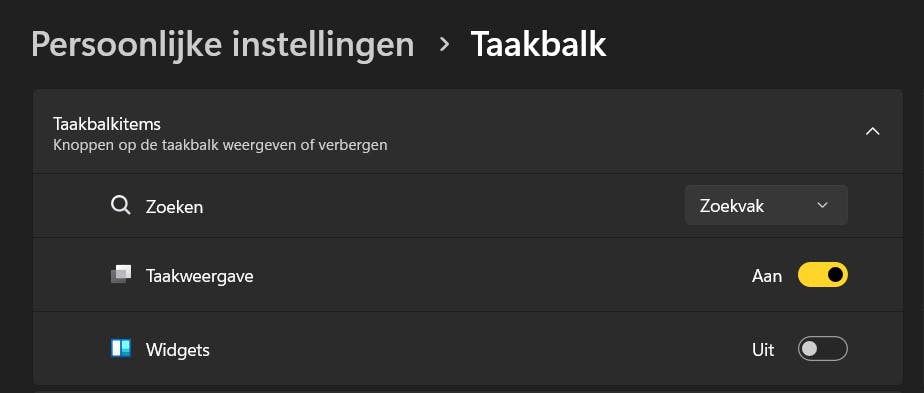The height and width of the screenshot is (393, 924).
Task: Click the empty area of the Taakweergave row
Action: (x=471, y=275)
